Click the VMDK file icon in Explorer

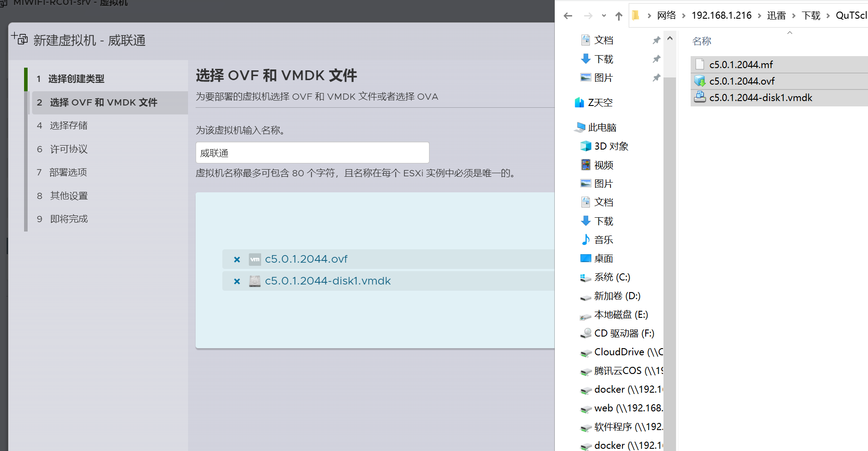[700, 97]
